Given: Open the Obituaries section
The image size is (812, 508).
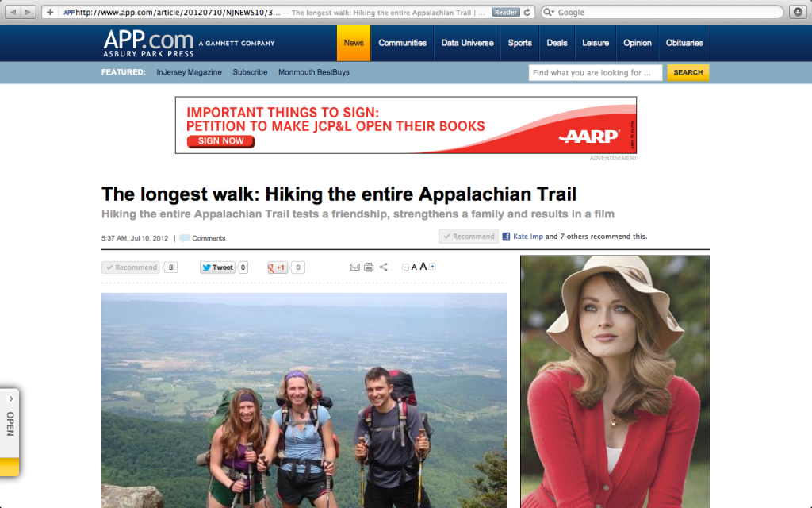Looking at the screenshot, I should click(x=684, y=43).
